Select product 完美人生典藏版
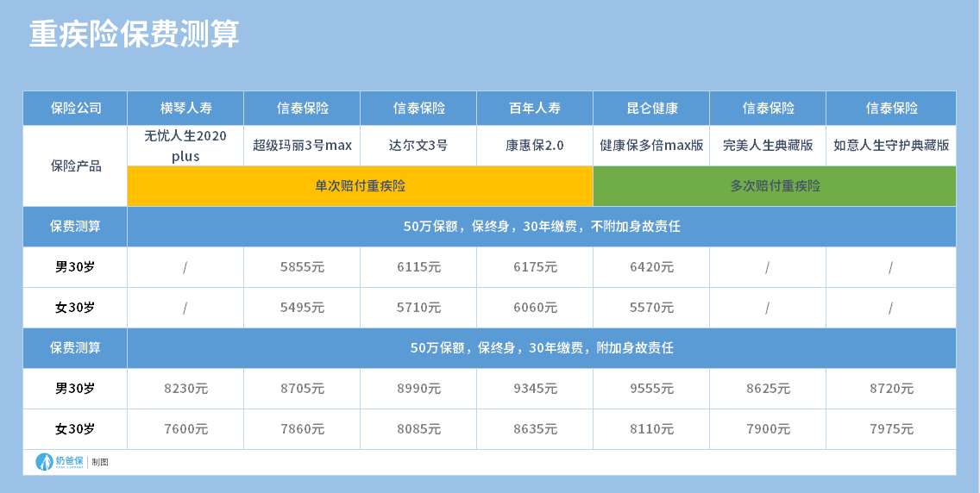Viewport: 980px width, 493px height. point(768,146)
